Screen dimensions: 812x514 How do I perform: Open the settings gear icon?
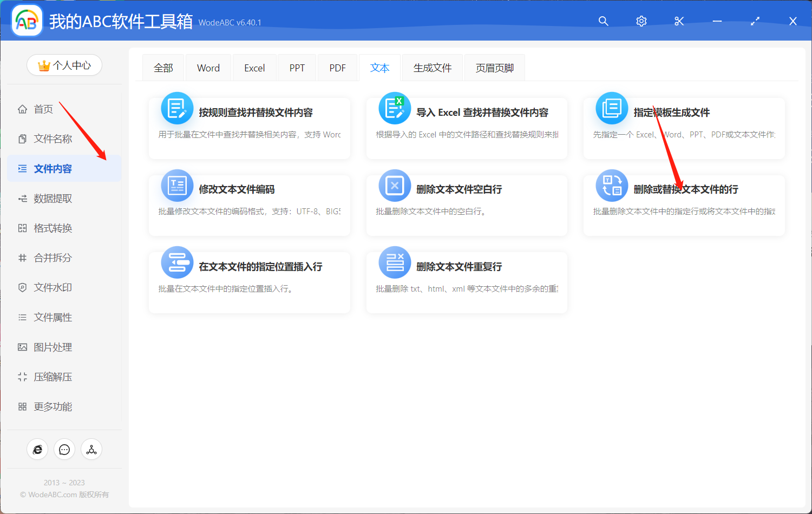pyautogui.click(x=641, y=21)
